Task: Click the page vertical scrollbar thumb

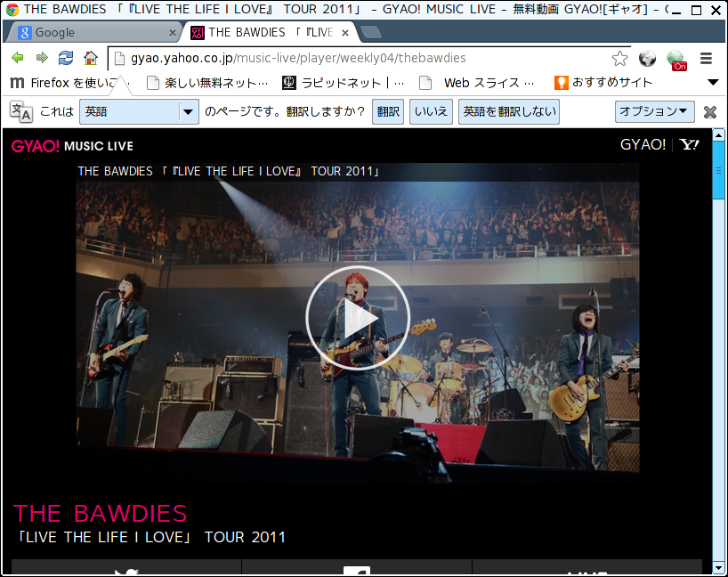Action: pyautogui.click(x=719, y=170)
